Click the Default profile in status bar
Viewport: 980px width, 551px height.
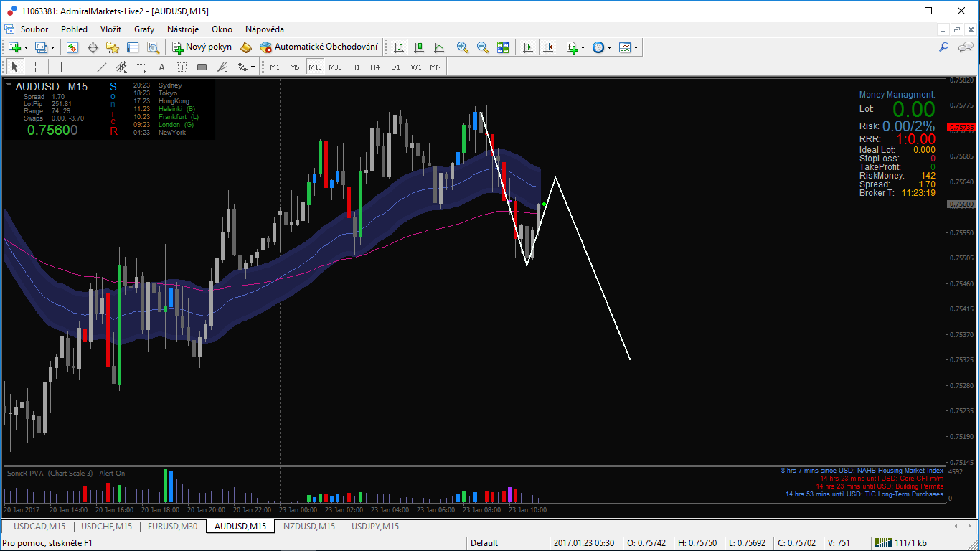pos(484,543)
